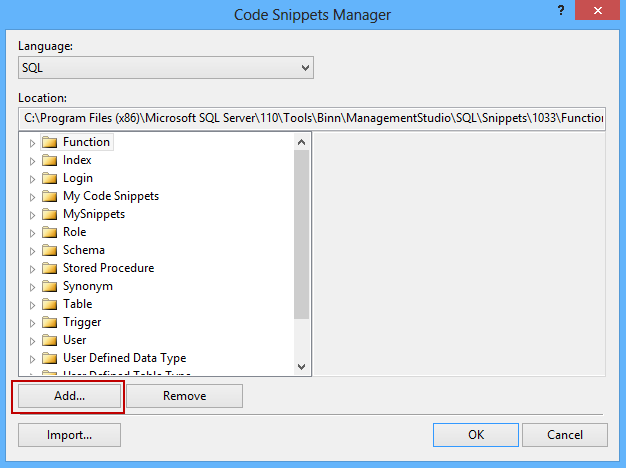This screenshot has height=468, width=626.
Task: Click the Login folder icon
Action: click(49, 178)
